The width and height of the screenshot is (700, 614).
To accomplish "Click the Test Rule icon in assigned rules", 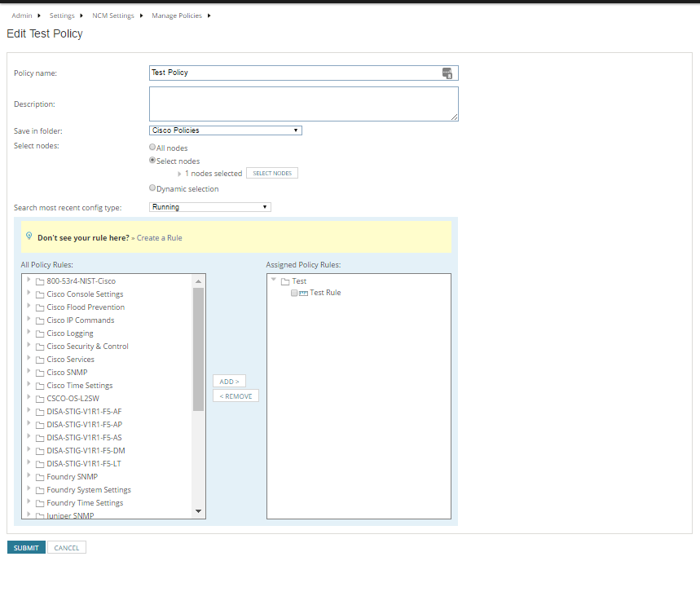I will [x=304, y=293].
